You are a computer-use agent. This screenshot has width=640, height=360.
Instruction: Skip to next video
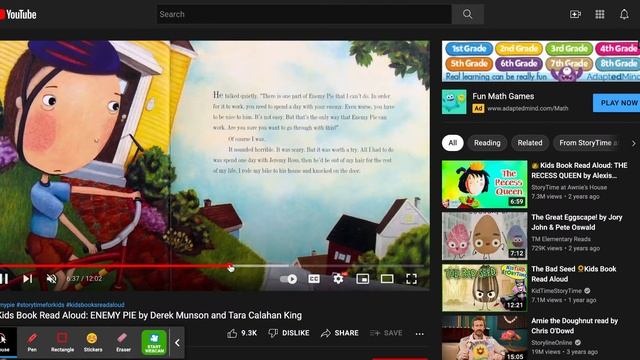pyautogui.click(x=27, y=279)
